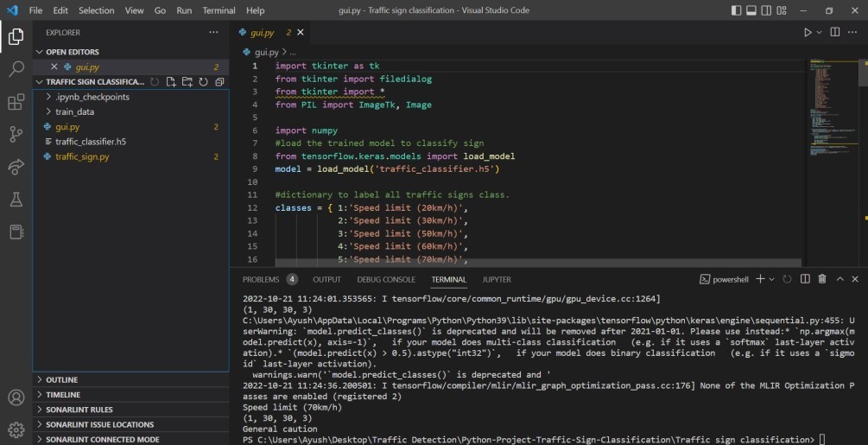Toggle the primary side bar layout
This screenshot has width=868, height=445.
(x=736, y=10)
